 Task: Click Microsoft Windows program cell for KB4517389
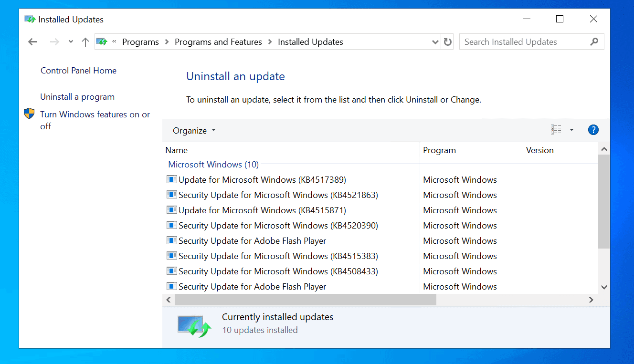point(460,180)
